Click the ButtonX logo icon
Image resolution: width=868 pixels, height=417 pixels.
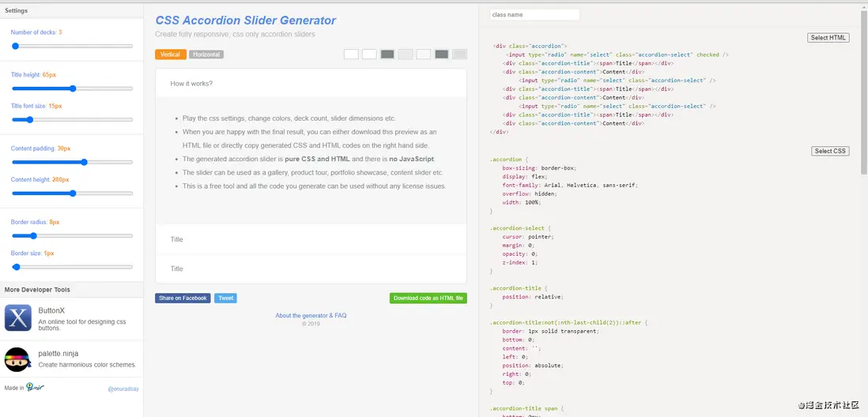(17, 318)
